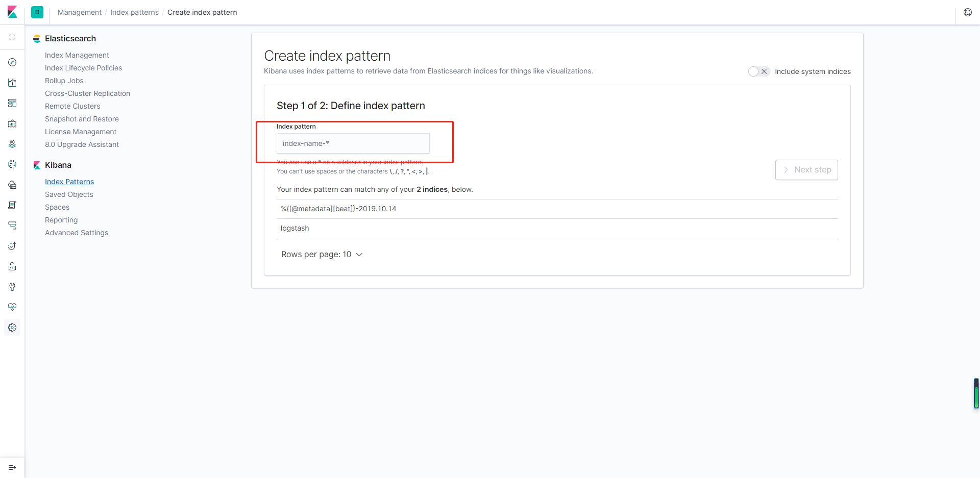Open the Machine Learning icon

(12, 164)
